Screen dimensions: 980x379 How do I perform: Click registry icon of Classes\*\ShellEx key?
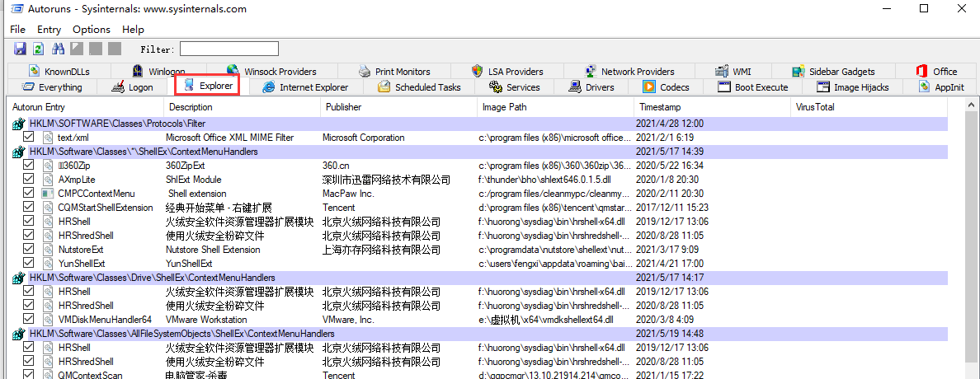[x=19, y=151]
